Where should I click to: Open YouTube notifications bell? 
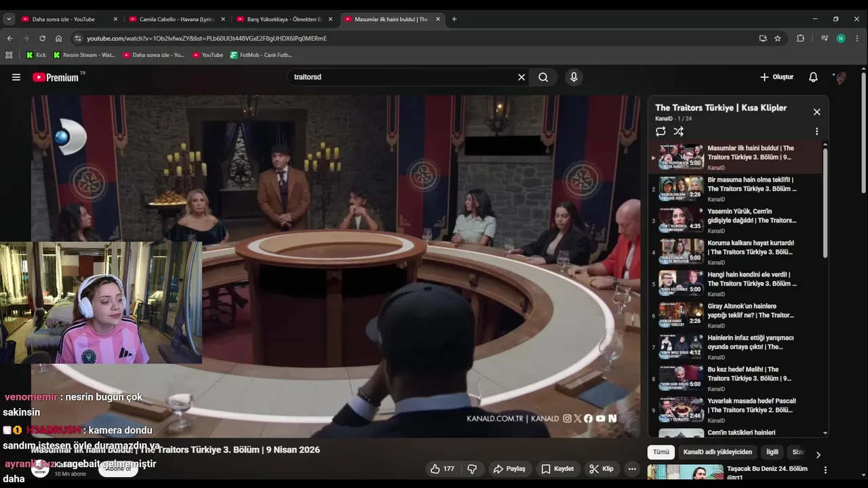pyautogui.click(x=813, y=77)
